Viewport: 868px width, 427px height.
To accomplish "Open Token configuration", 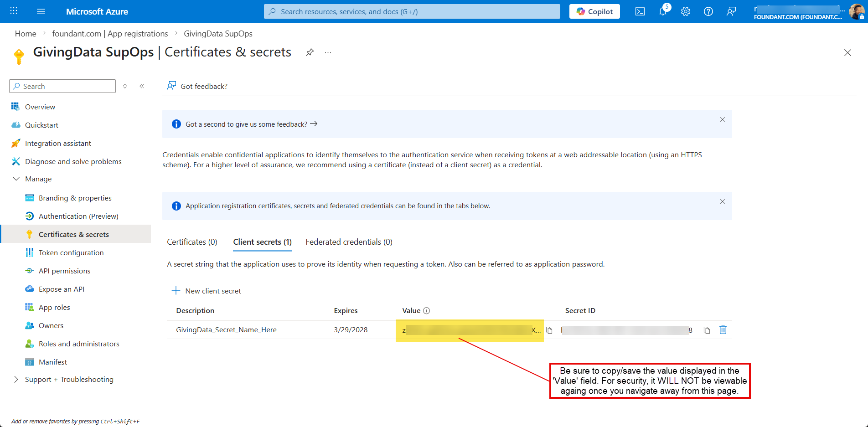I will pos(71,252).
